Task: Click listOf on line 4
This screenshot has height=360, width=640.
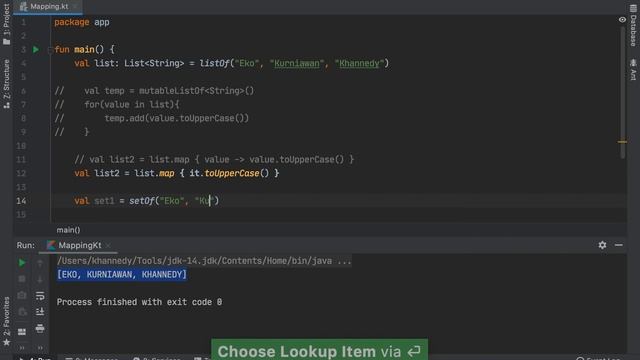Action: pyautogui.click(x=214, y=63)
